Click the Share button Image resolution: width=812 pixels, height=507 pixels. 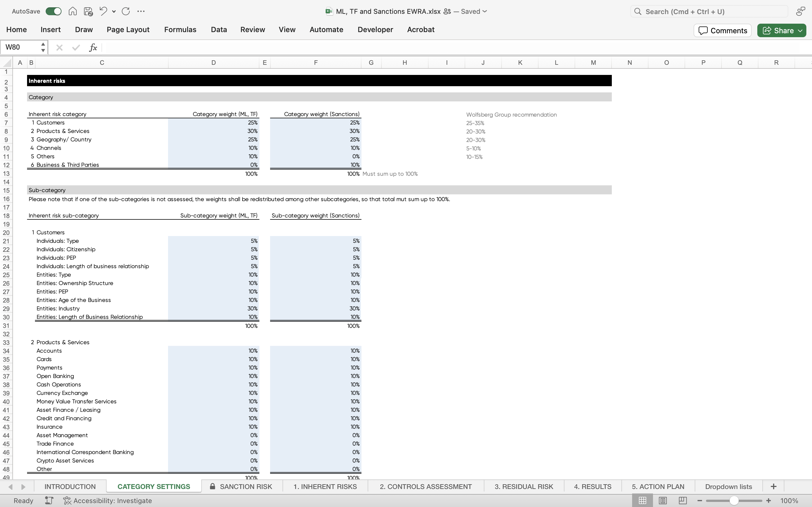[780, 30]
